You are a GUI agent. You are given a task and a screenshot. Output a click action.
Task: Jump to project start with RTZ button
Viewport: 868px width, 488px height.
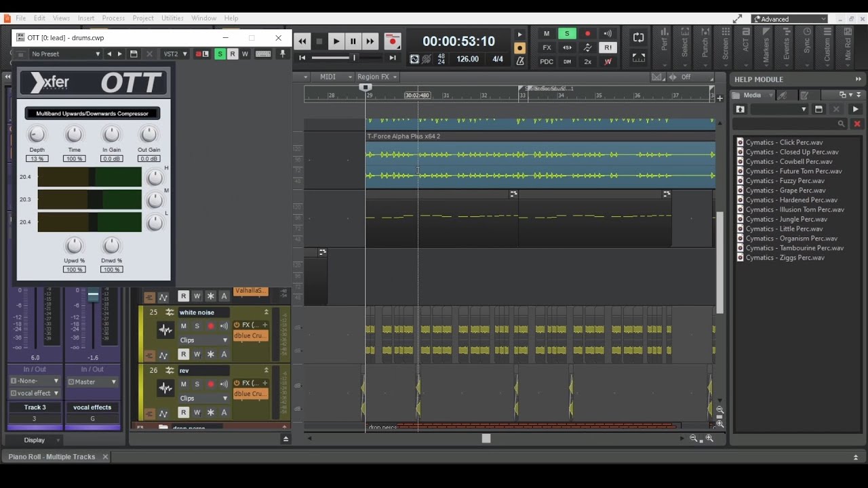[x=302, y=58]
